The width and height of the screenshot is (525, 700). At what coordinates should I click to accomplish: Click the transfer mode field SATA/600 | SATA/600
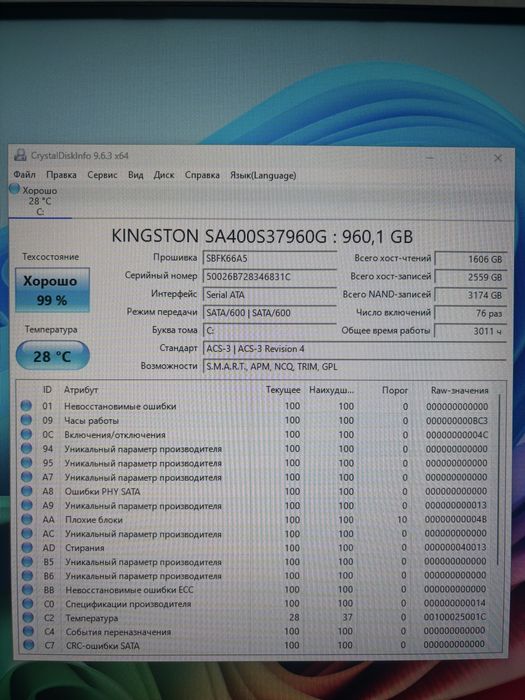coord(269,312)
